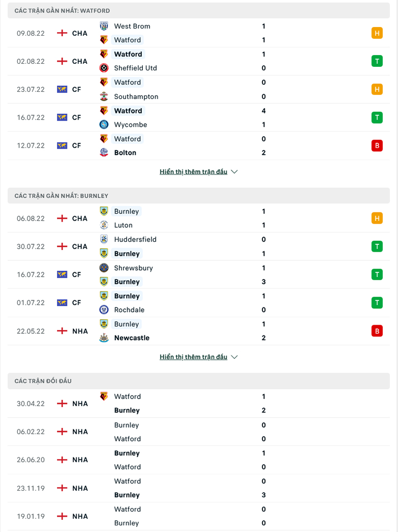Expand more Burnley matches with chevron arrow
398x532 pixels.
coord(234,357)
